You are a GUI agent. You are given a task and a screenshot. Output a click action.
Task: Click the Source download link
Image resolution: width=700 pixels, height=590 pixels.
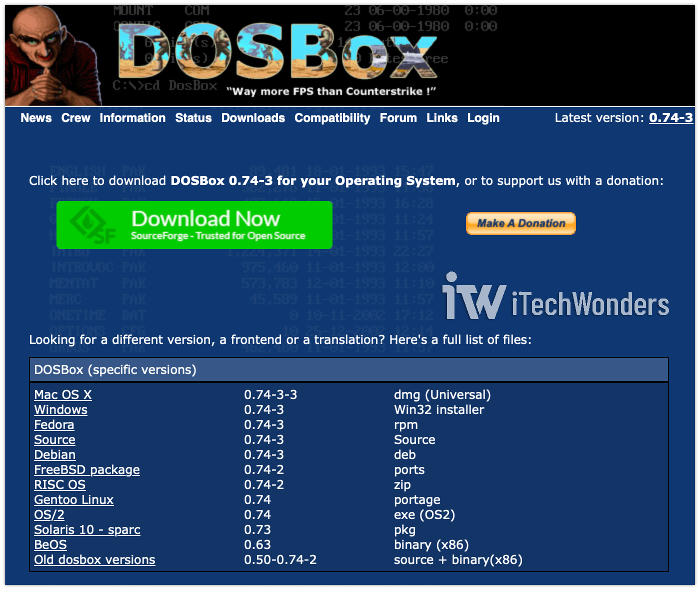point(54,439)
